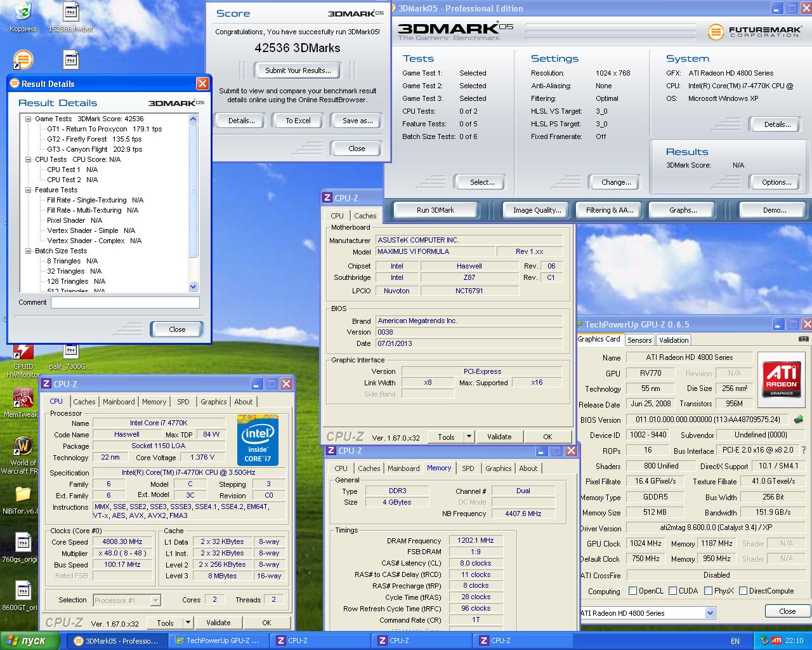Image resolution: width=812 pixels, height=650 pixels.
Task: Click the Filtering & AA... button
Action: point(610,210)
